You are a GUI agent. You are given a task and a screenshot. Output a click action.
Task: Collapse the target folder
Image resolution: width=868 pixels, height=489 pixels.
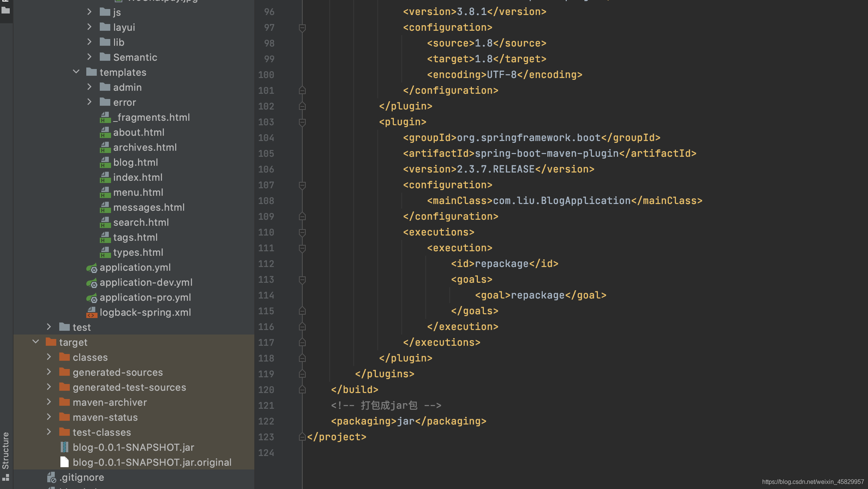point(36,341)
